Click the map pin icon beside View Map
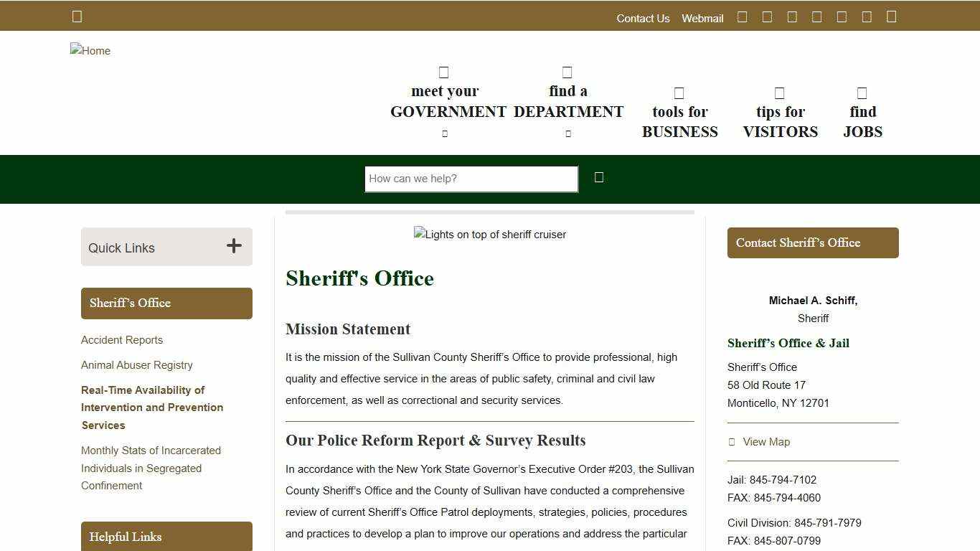 click(x=732, y=441)
